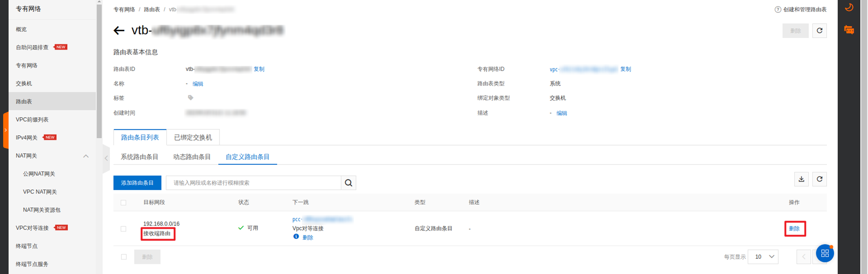868x274 pixels.
Task: Click the sidebar vertical scrollbar
Action: (x=99, y=70)
